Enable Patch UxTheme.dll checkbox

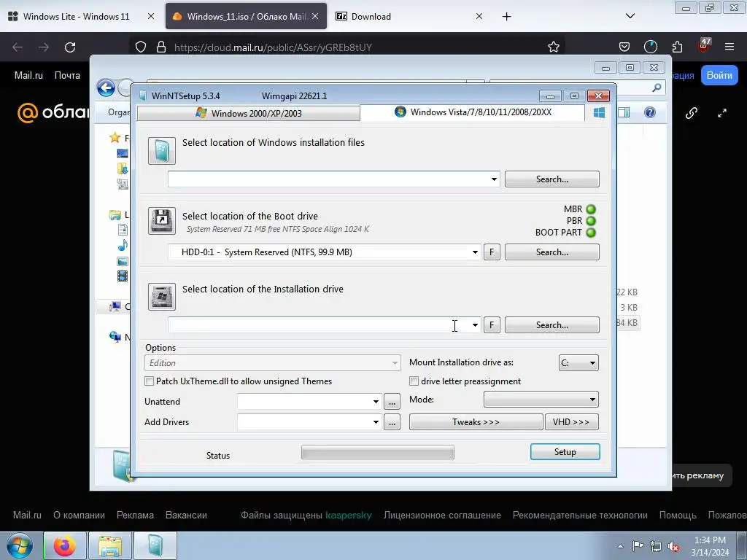(149, 381)
